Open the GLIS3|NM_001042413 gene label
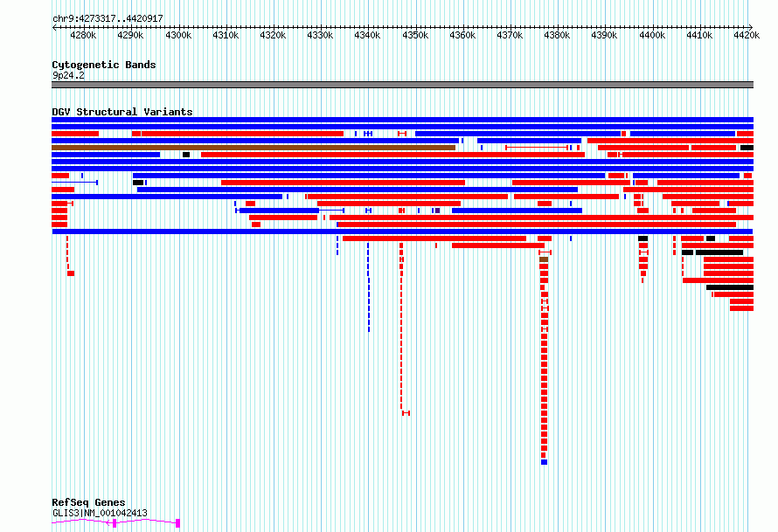 tap(100, 513)
